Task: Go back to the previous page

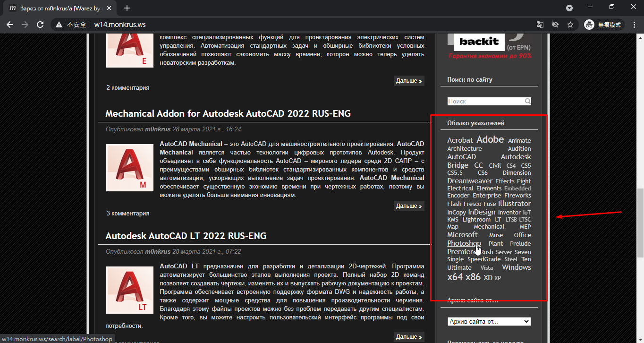Action: click(x=10, y=25)
